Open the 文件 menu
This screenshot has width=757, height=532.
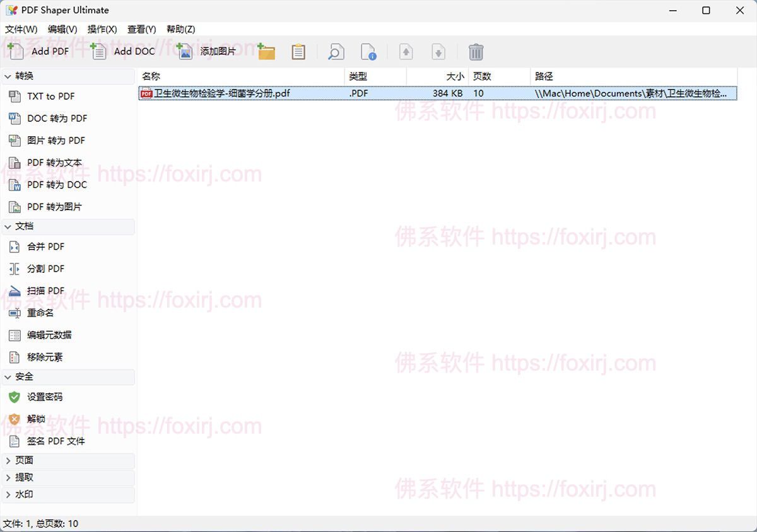click(x=20, y=29)
